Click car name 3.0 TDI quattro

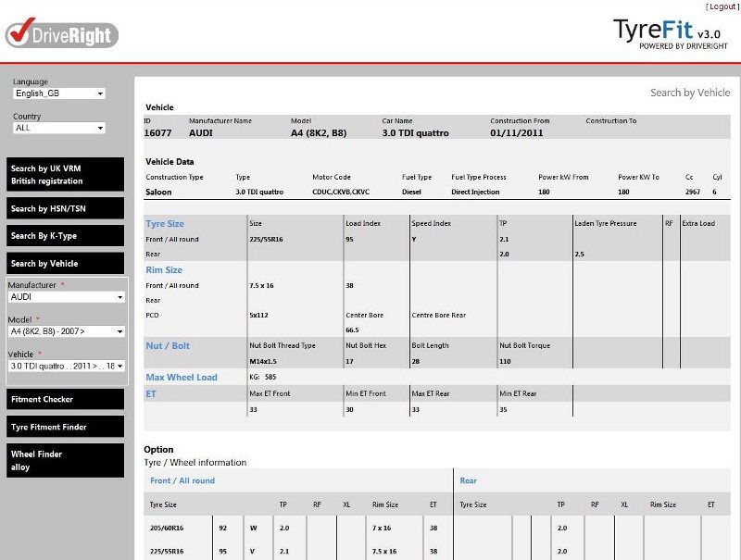415,133
